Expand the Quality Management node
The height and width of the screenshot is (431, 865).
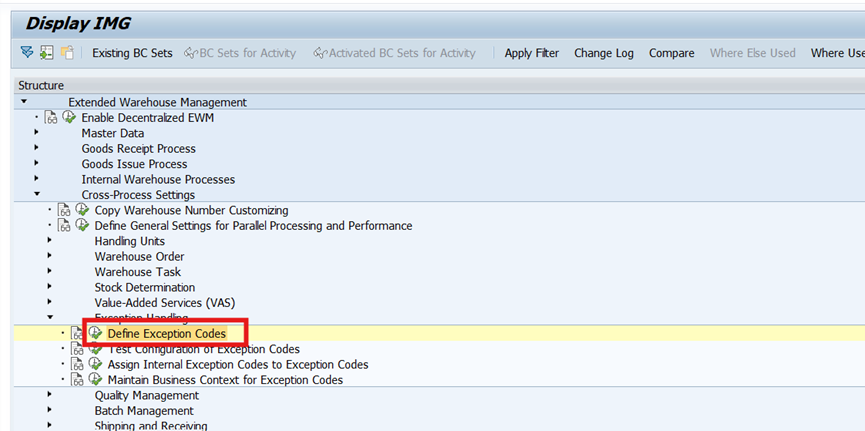tap(50, 395)
